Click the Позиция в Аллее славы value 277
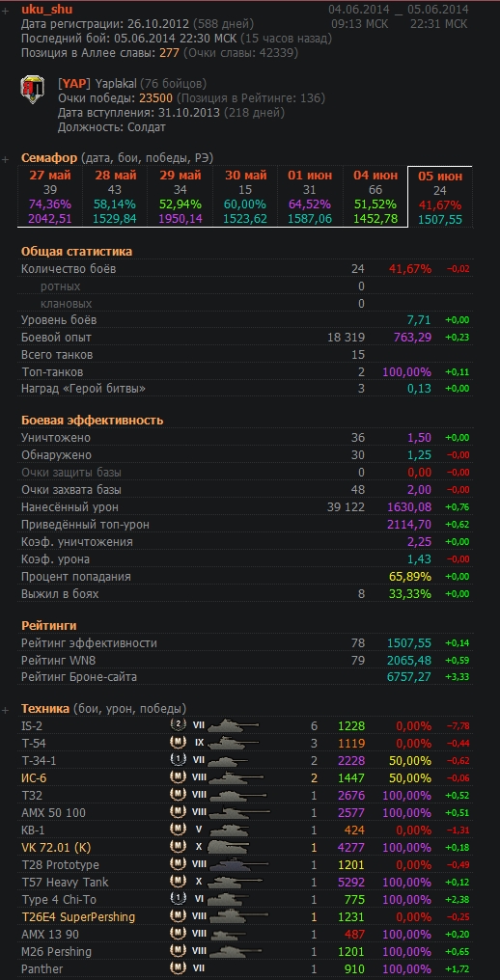The image size is (500, 980). coord(169,53)
